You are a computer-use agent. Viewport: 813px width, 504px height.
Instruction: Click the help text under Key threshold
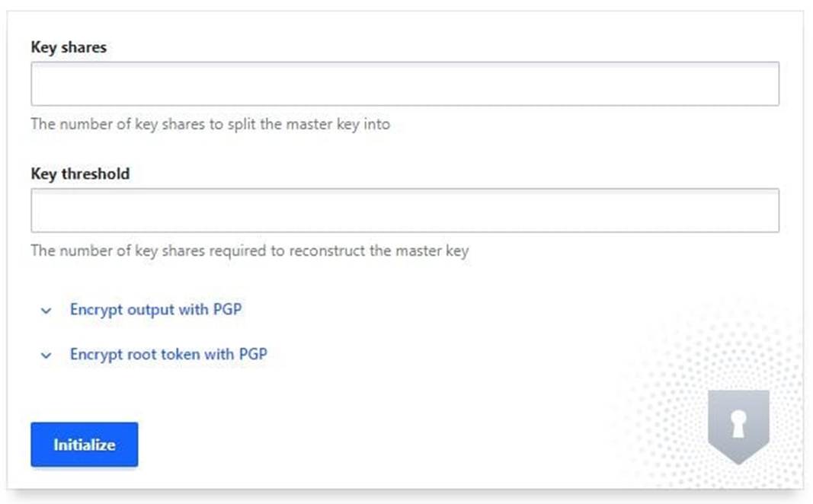click(249, 250)
